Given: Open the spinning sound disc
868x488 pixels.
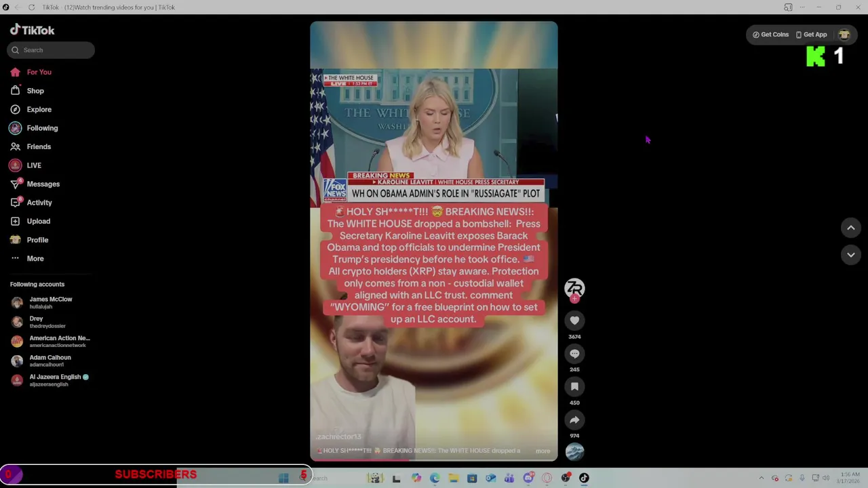Looking at the screenshot, I should (x=574, y=452).
